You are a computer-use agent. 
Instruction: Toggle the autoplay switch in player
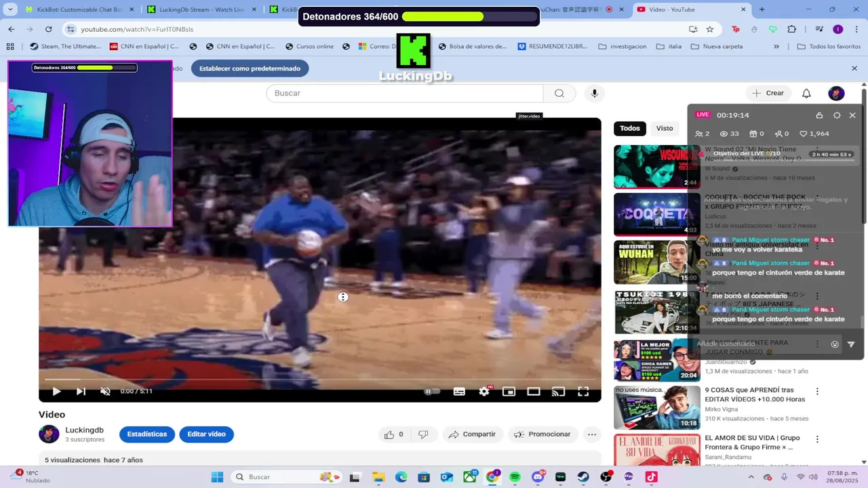(x=432, y=391)
